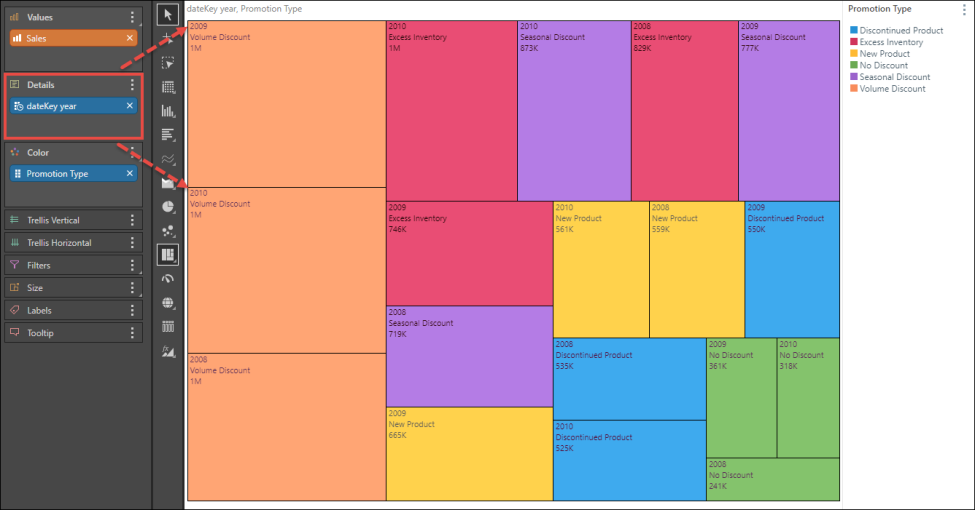Expand the Trellis Vertical drop zone
The height and width of the screenshot is (510, 975).
pyautogui.click(x=70, y=220)
